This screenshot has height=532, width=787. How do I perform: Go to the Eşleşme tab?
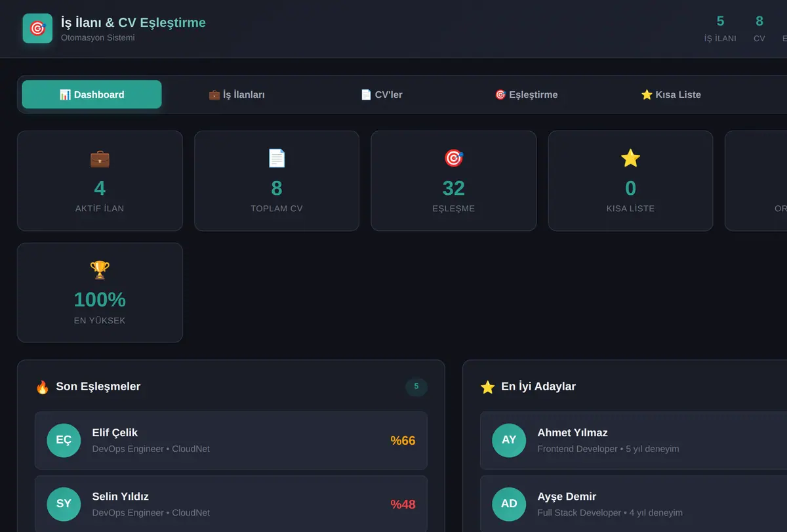pyautogui.click(x=526, y=94)
